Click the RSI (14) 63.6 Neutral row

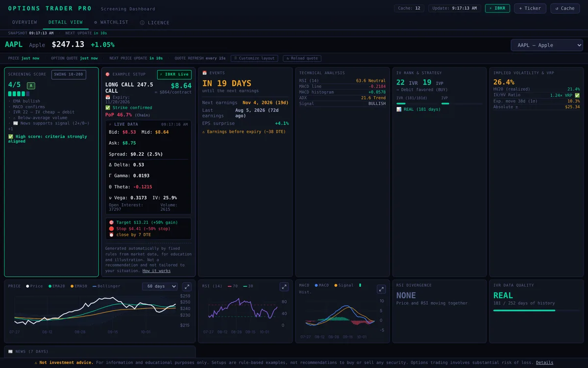(343, 80)
